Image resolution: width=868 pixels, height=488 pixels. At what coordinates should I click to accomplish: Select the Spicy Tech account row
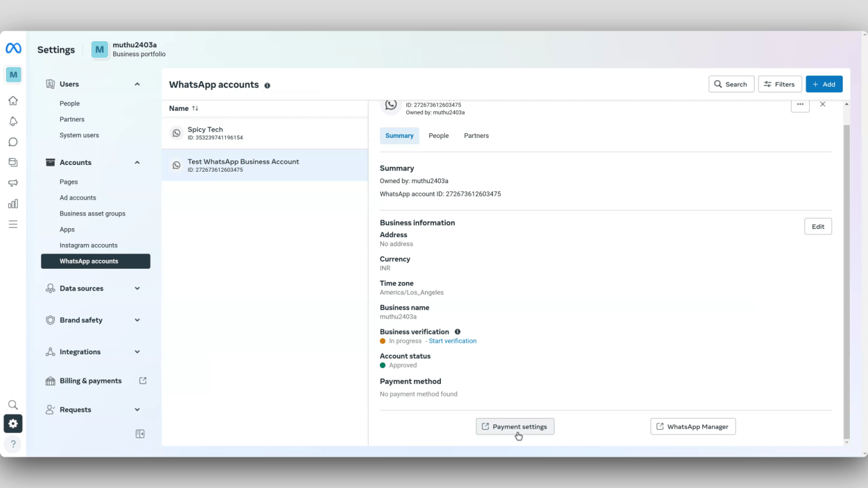pos(265,133)
